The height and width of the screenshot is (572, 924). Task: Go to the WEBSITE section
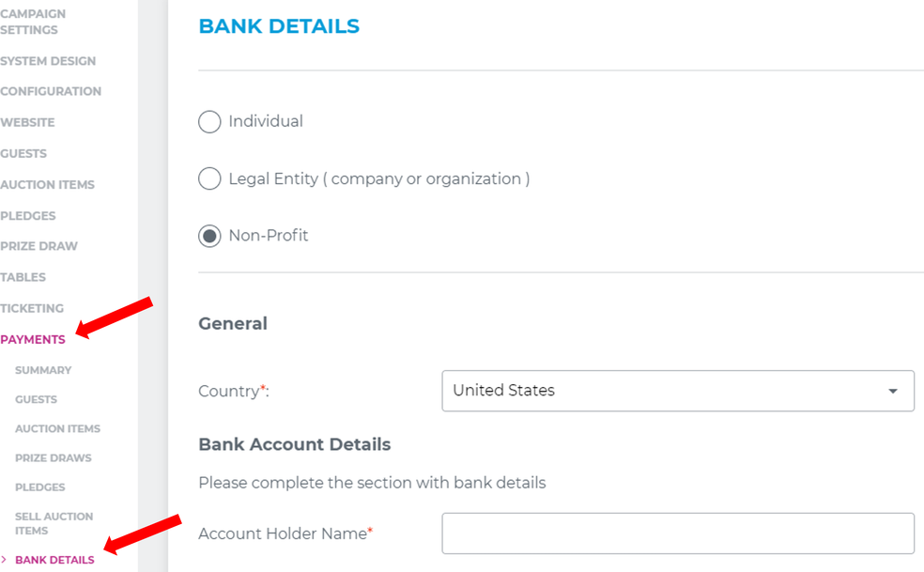[27, 121]
